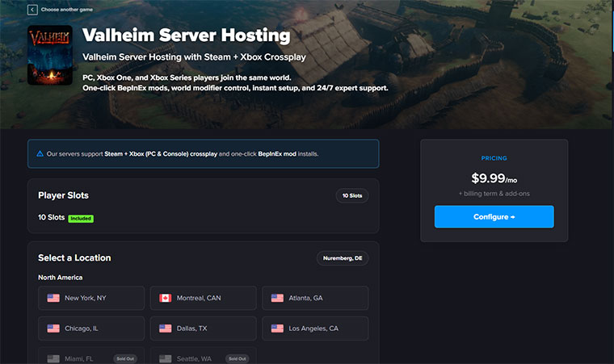The height and width of the screenshot is (364, 614).
Task: Click the Canadian flag icon next to Montreal
Action: 166,299
